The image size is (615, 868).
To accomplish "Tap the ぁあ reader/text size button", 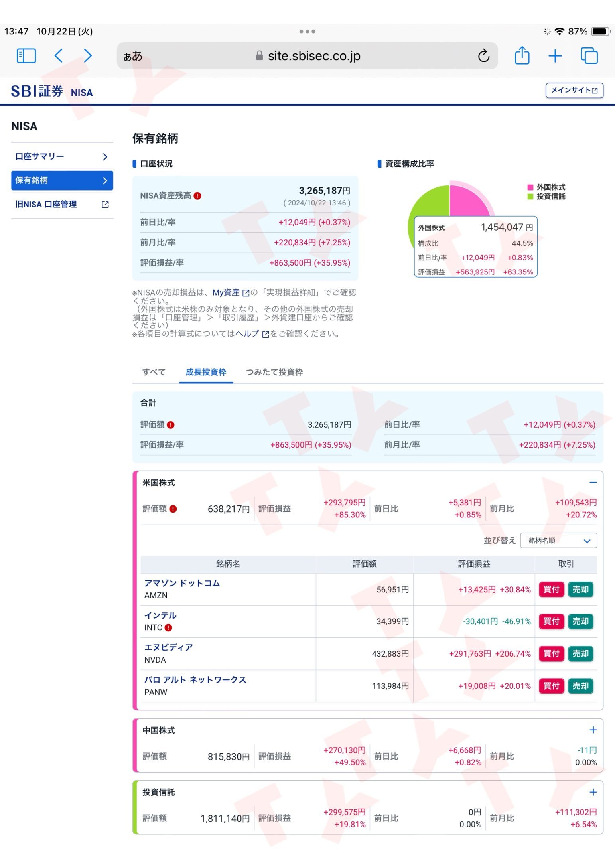I will click(x=133, y=56).
